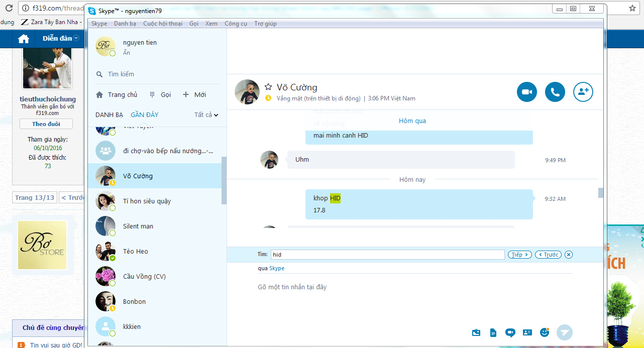The image size is (644, 348).
Task: Open the Skype menu
Action: (99, 24)
